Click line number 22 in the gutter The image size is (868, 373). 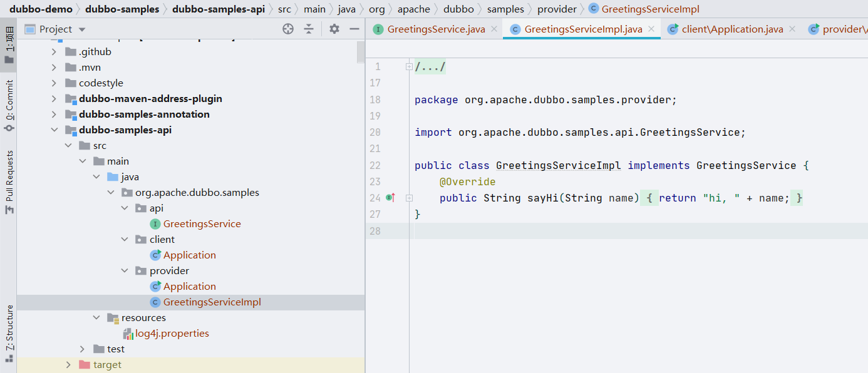(375, 166)
